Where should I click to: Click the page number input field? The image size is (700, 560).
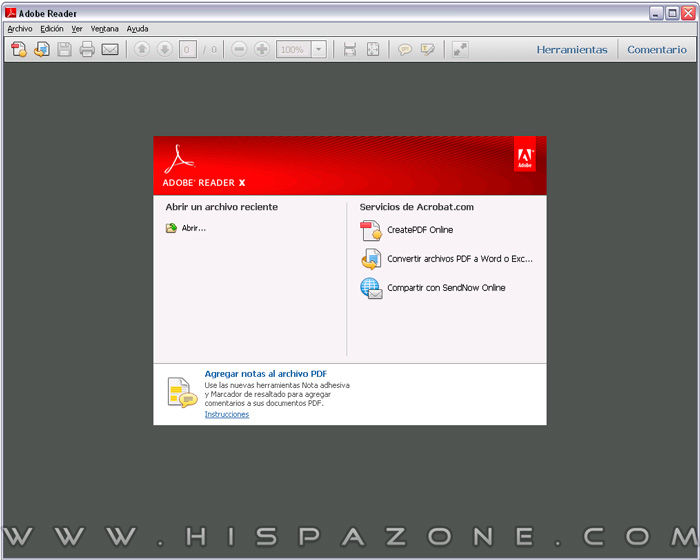[187, 49]
